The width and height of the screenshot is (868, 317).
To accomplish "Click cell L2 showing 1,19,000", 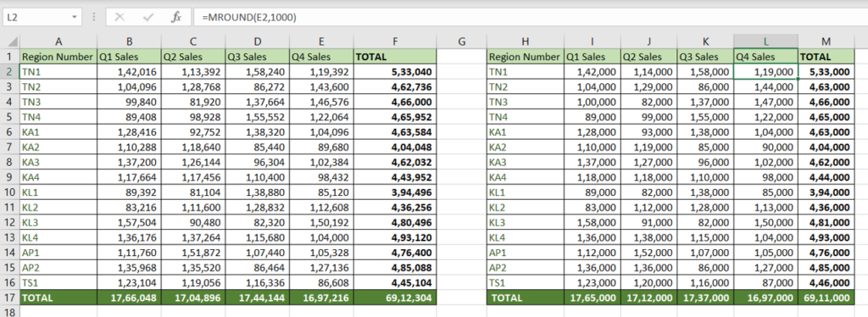I will 765,71.
